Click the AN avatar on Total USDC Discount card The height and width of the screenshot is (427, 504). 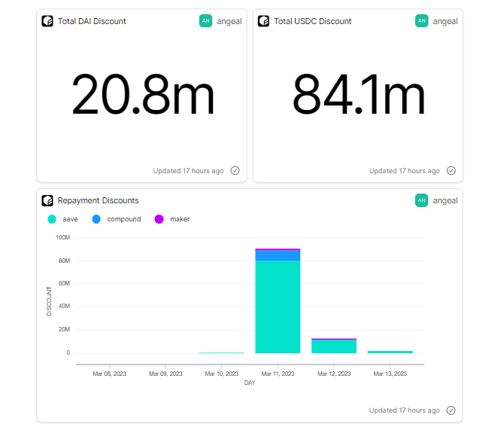click(422, 21)
